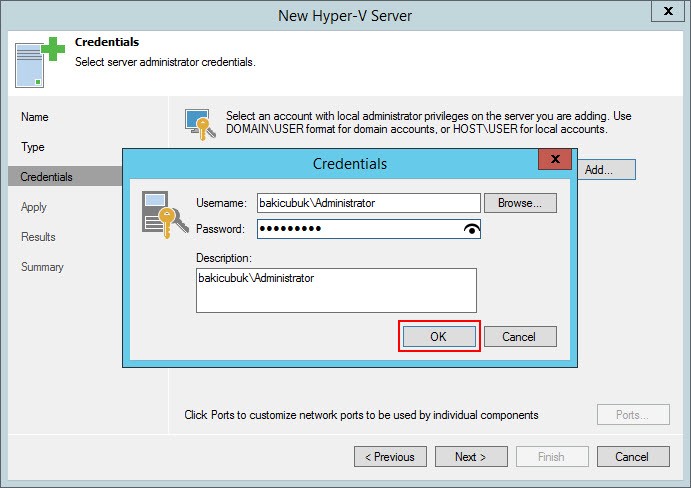
Task: Cancel the Credentials dialog
Action: tap(520, 337)
